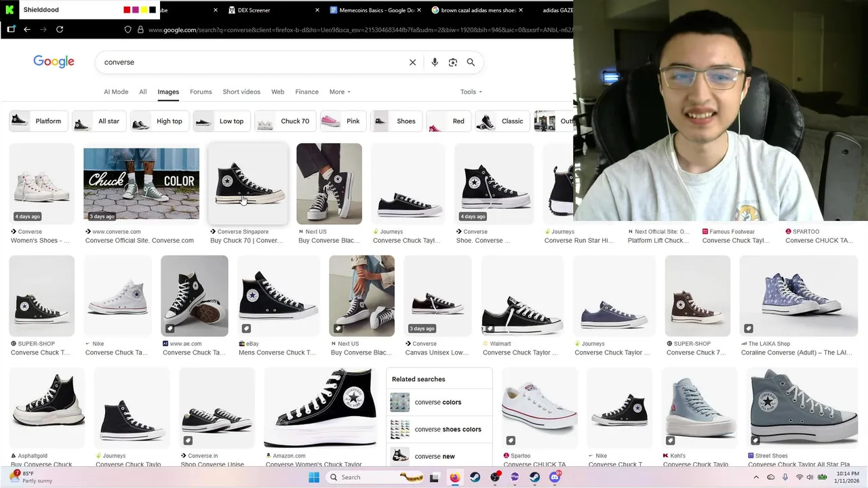Clear the search box with the X
The height and width of the screenshot is (488, 868).
point(412,62)
